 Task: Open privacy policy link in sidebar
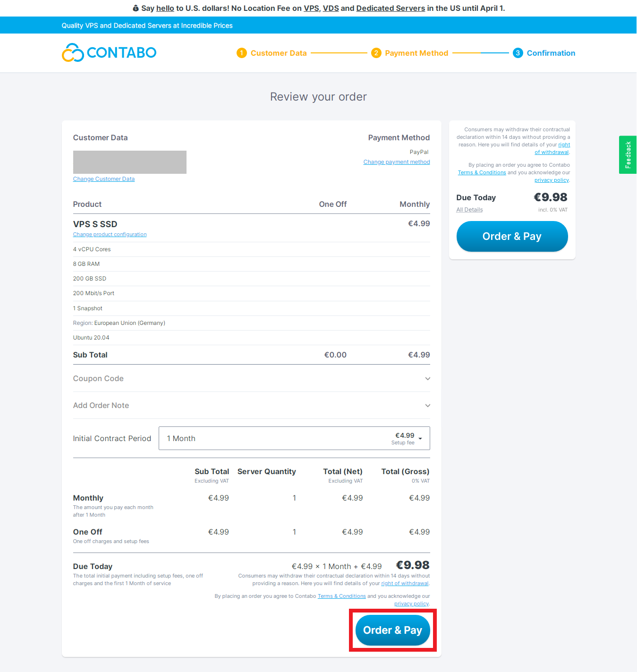[552, 180]
